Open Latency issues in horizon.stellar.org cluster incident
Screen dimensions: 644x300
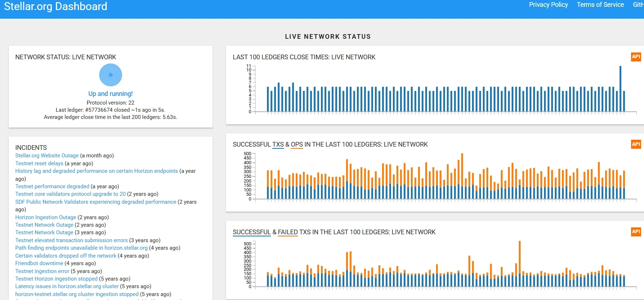67,286
